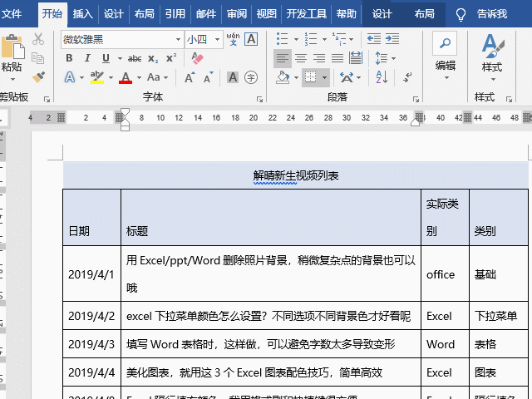Open the Editing find magnifier
Image resolution: width=532 pixels, height=399 pixels.
[445, 43]
